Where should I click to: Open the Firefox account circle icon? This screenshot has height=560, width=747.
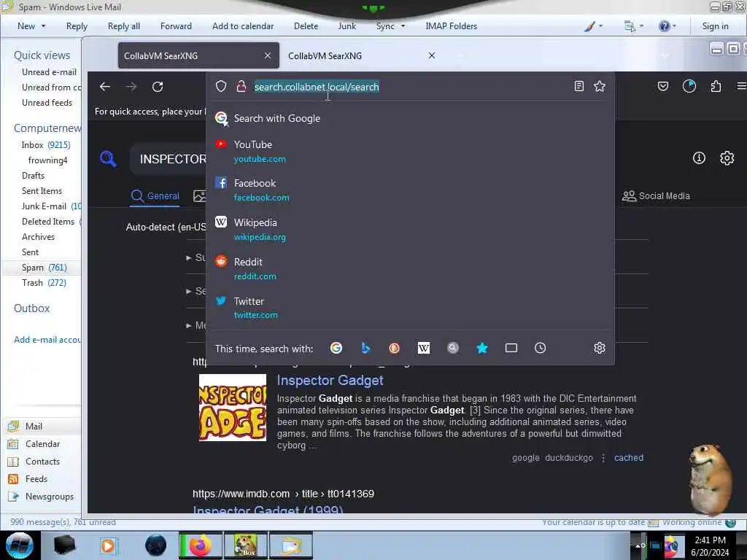(689, 86)
